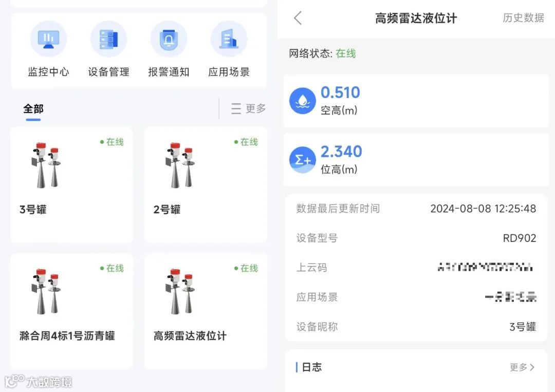Open the 监控中心 monitor icon
This screenshot has width=555, height=392.
point(48,39)
